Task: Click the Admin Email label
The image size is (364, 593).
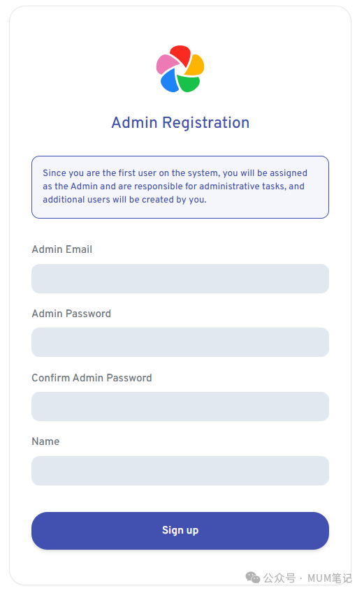Action: (62, 249)
